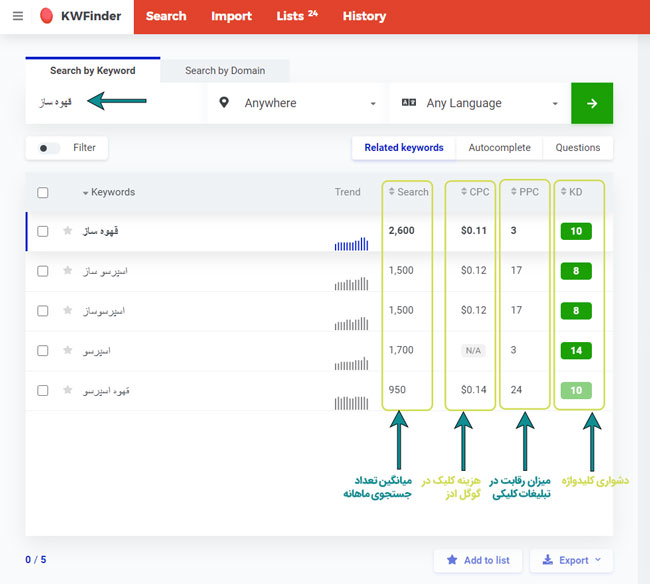
Task: Open the Export dropdown
Action: pos(571,560)
